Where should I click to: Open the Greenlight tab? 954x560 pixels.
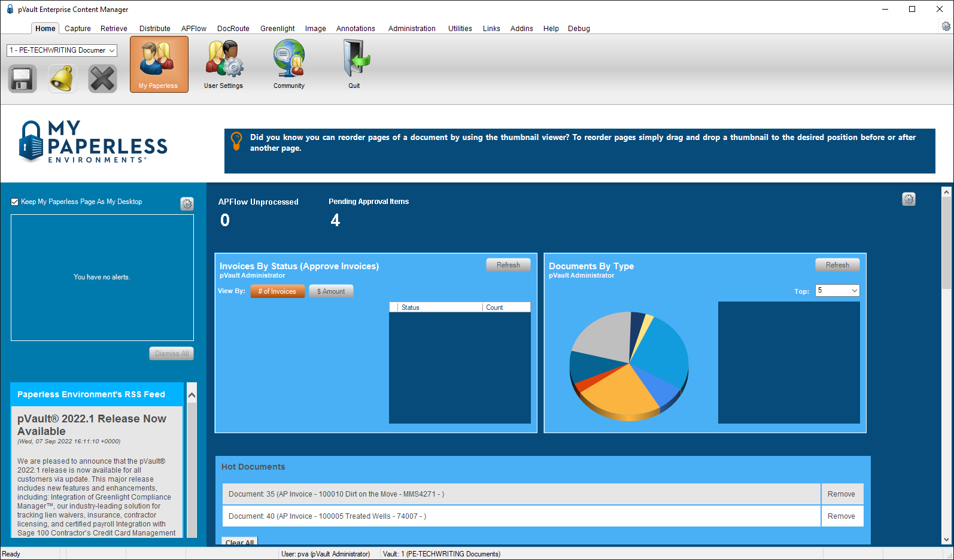coord(278,28)
